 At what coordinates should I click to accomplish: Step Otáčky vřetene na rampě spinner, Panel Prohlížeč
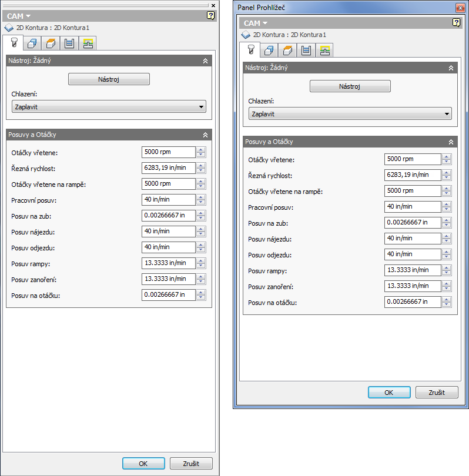pos(446,191)
